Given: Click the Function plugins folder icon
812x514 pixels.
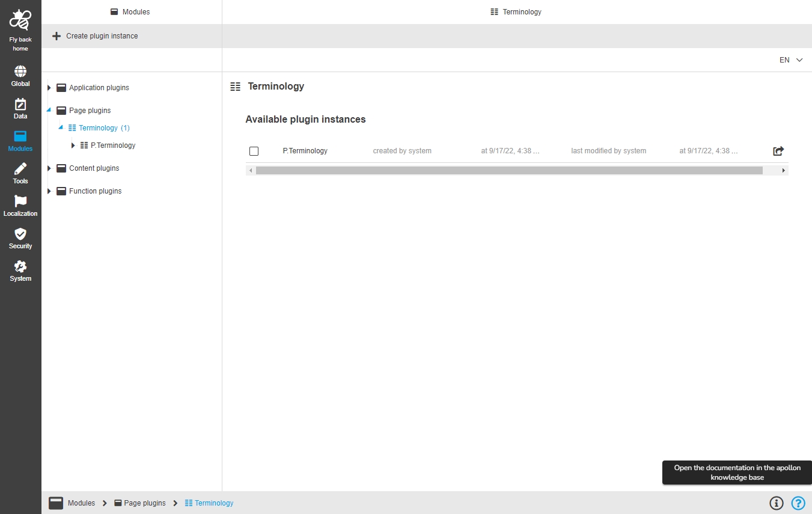Looking at the screenshot, I should tap(61, 191).
